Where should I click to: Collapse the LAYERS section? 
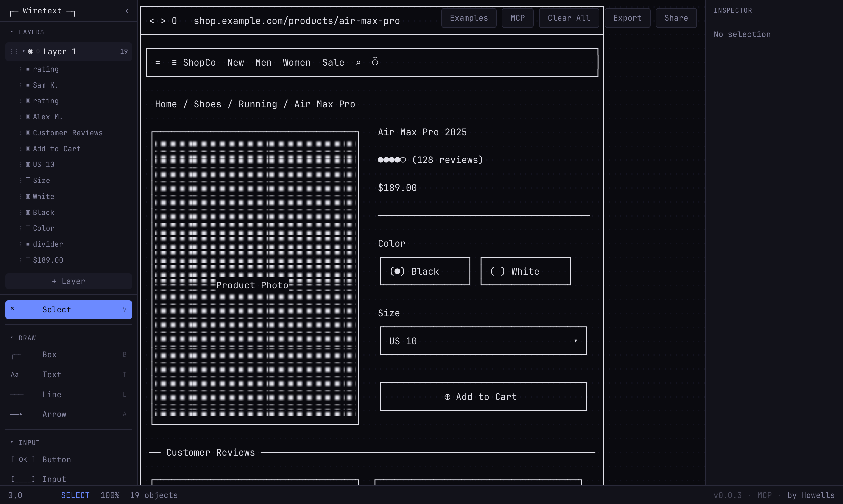click(x=12, y=32)
